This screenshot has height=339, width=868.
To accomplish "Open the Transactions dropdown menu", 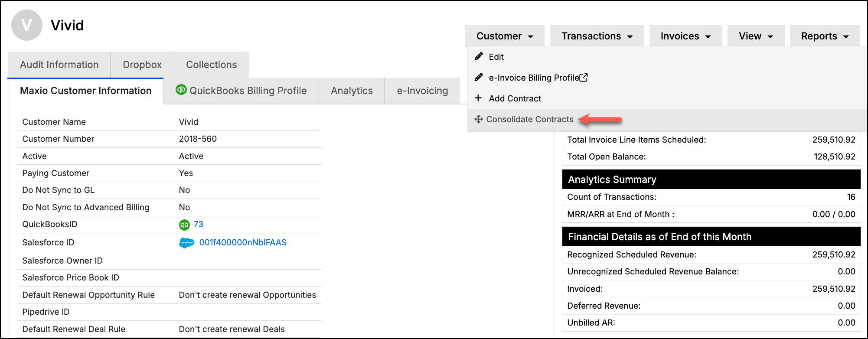I will pos(597,36).
